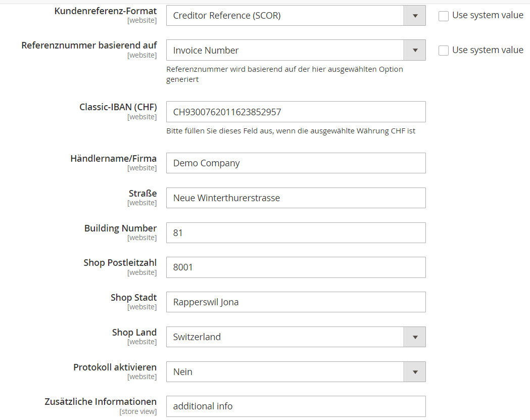Click the Kundenreferenz-Format field label
The image size is (530, 420).
106,11
